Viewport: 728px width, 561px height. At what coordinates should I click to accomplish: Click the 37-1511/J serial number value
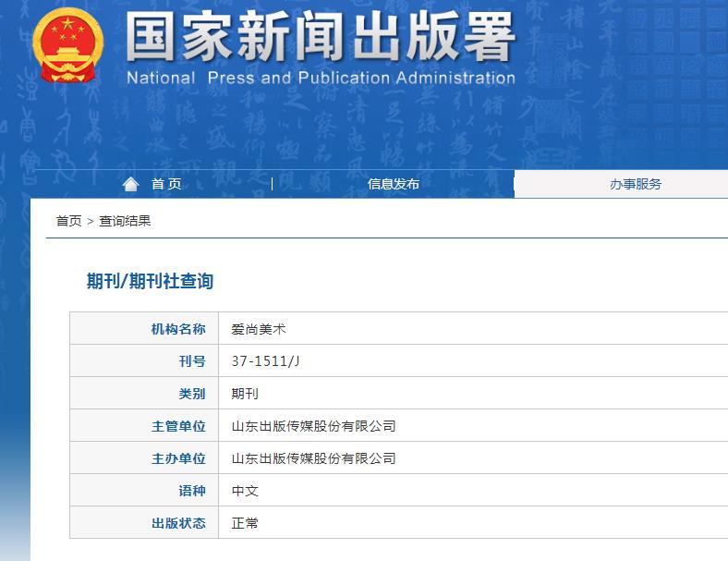click(265, 361)
